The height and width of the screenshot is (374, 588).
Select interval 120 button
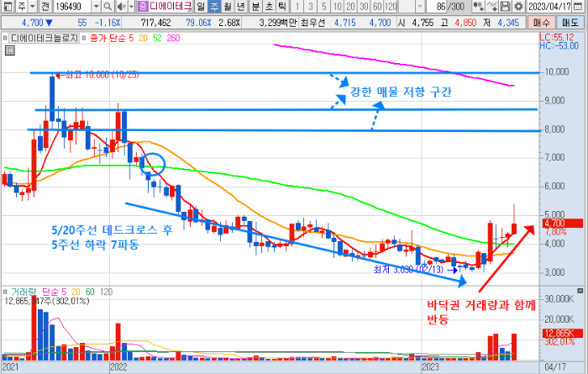391,6
